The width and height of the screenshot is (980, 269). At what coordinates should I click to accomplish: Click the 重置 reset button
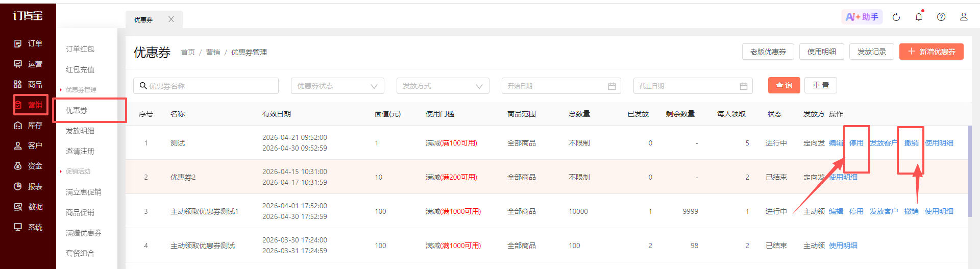821,85
